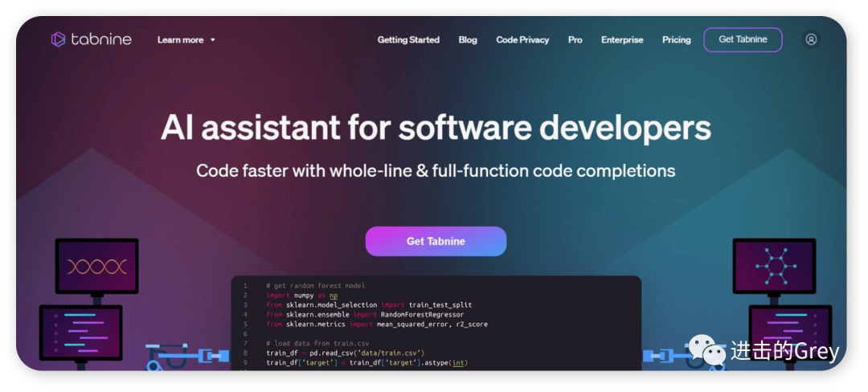Visit the Enterprise page

click(x=622, y=40)
